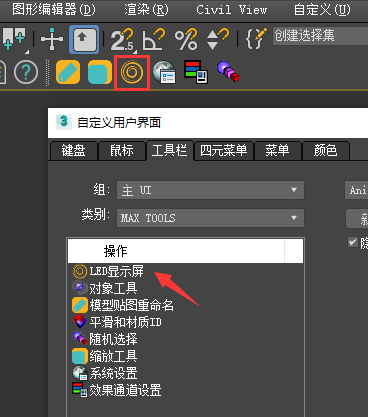Open system settings globe icon in toolbar
368x417 pixels.
tap(164, 72)
